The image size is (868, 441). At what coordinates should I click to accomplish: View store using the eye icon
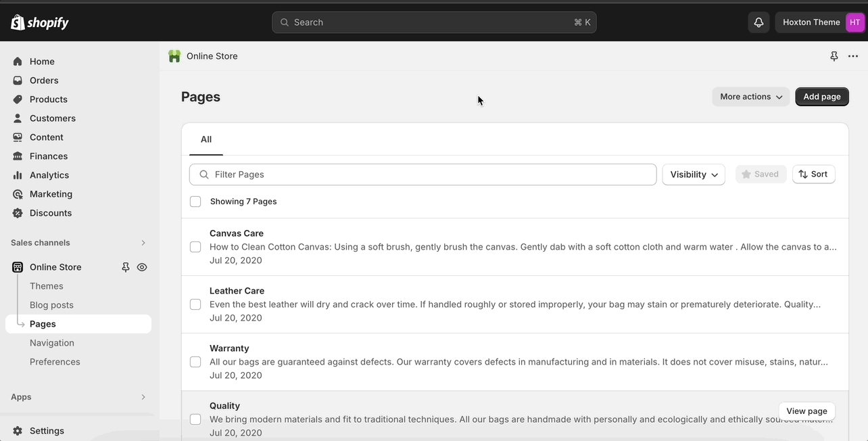(142, 267)
